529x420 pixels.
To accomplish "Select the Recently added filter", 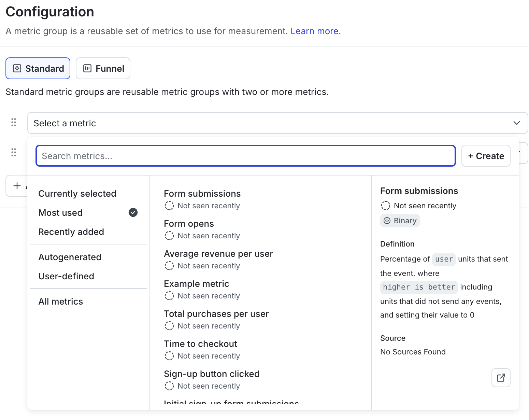I will point(71,232).
